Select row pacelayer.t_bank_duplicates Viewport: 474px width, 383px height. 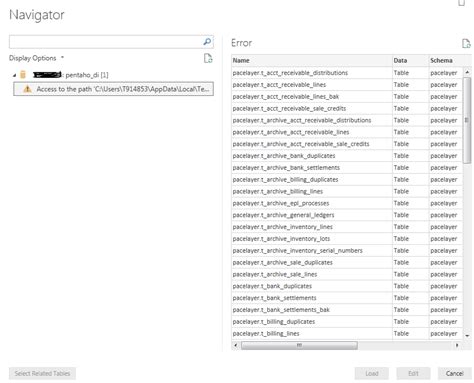pyautogui.click(x=347, y=286)
